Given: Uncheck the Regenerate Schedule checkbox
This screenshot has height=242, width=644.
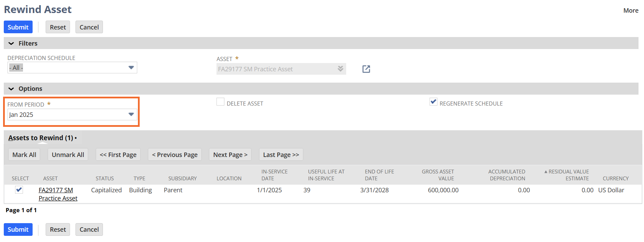Looking at the screenshot, I should 433,102.
